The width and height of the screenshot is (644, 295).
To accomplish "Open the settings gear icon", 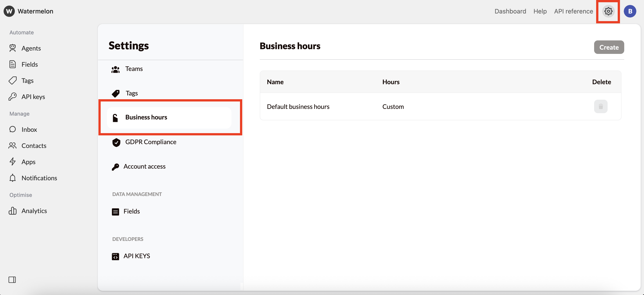I will [x=608, y=11].
